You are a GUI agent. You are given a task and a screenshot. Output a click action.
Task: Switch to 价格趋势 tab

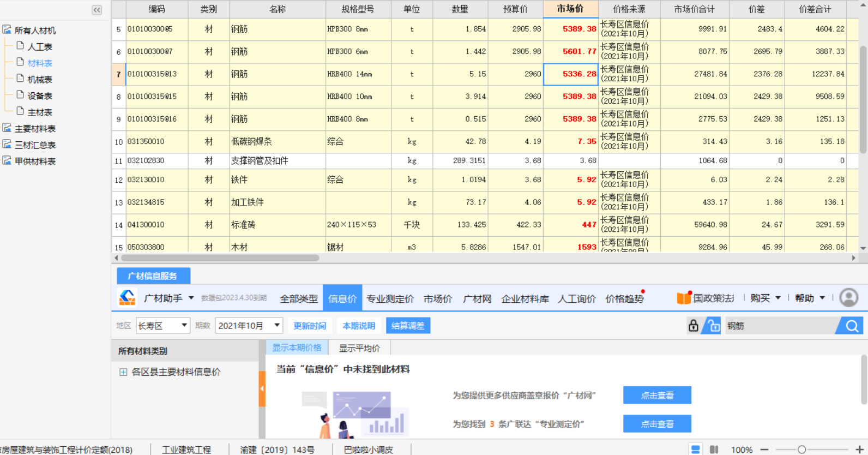(624, 298)
